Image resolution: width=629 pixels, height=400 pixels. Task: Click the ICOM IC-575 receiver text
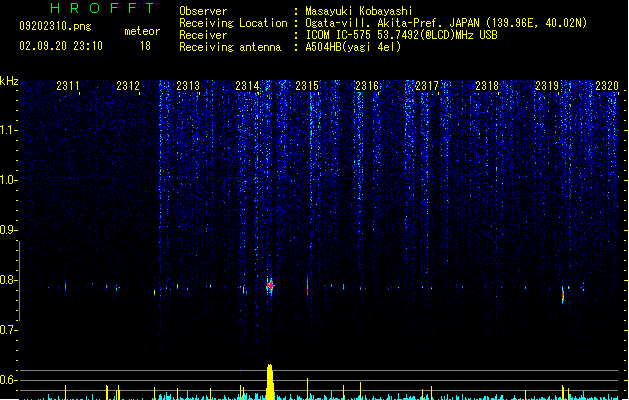401,35
